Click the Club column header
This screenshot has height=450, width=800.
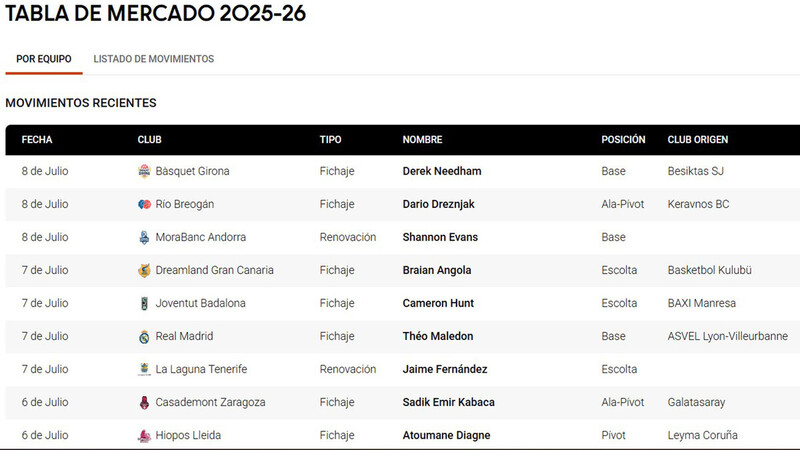pyautogui.click(x=149, y=140)
